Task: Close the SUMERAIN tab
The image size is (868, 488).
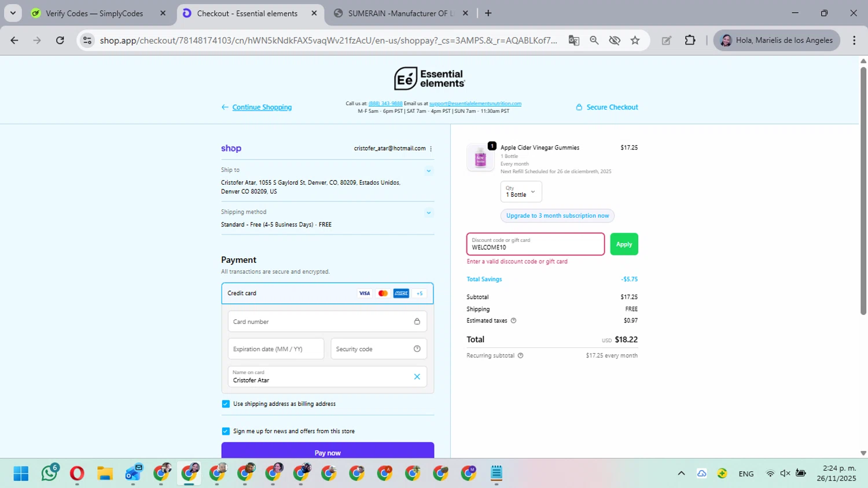Action: coord(465,13)
